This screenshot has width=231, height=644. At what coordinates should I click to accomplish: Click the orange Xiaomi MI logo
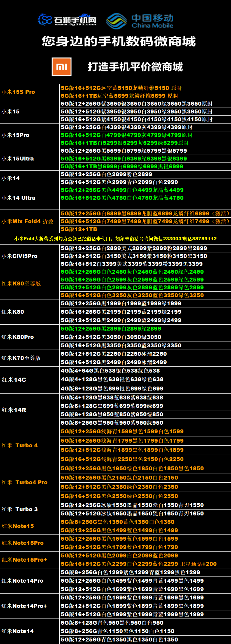tap(62, 67)
